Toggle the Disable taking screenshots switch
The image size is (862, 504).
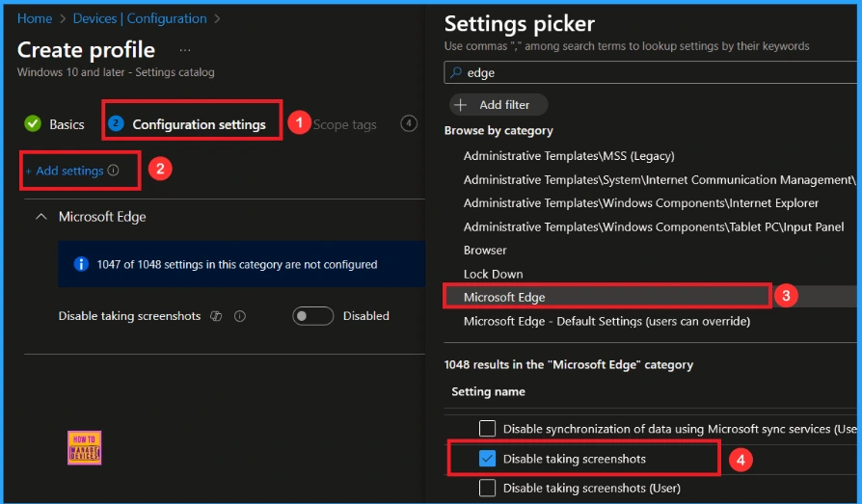312,316
